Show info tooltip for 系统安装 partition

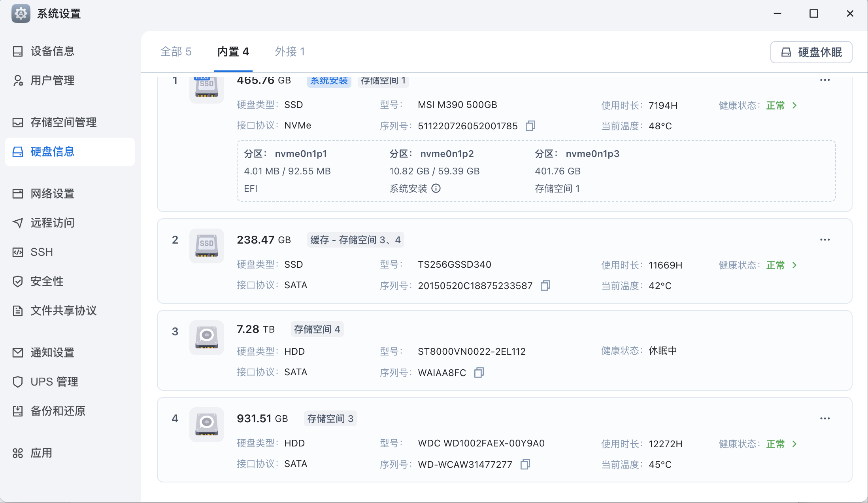pos(436,189)
